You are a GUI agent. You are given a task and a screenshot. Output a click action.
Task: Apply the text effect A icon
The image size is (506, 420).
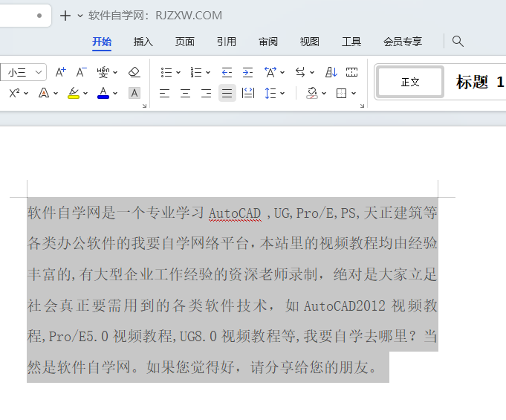coord(44,94)
